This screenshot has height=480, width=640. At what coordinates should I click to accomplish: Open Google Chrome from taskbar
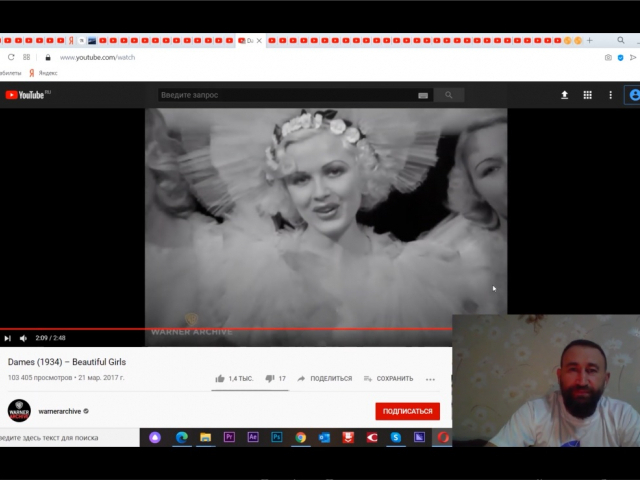point(301,438)
